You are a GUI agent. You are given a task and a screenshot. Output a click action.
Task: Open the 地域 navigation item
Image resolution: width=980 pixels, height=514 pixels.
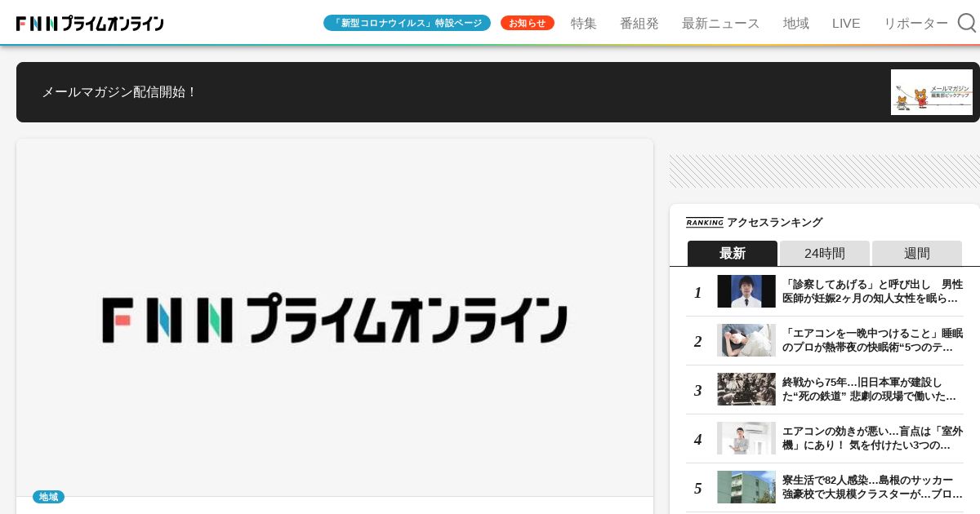[796, 24]
